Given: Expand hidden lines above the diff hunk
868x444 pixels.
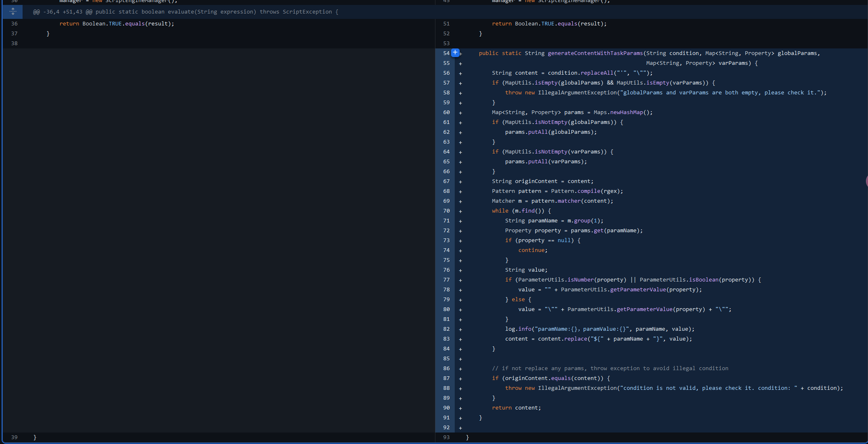Looking at the screenshot, I should [13, 11].
